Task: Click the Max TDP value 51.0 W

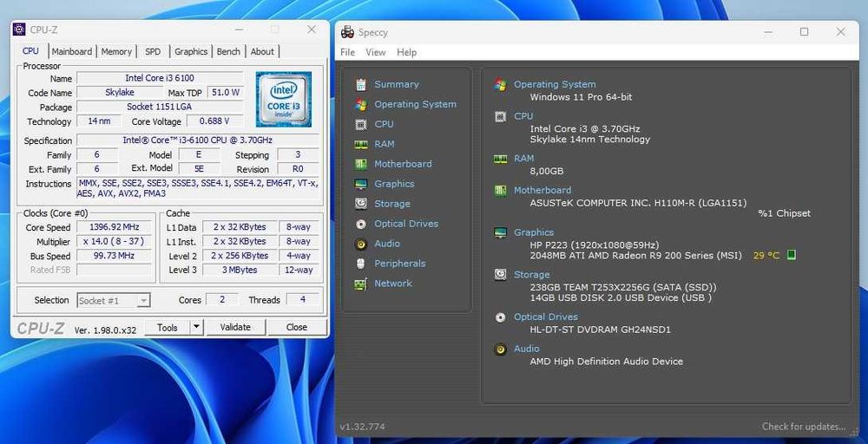Action: (x=226, y=92)
